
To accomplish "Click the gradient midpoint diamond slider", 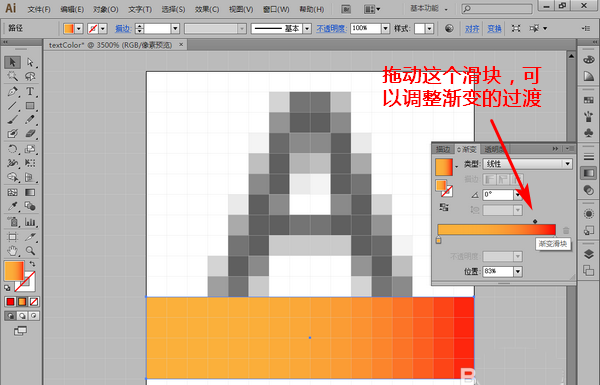I will (535, 221).
